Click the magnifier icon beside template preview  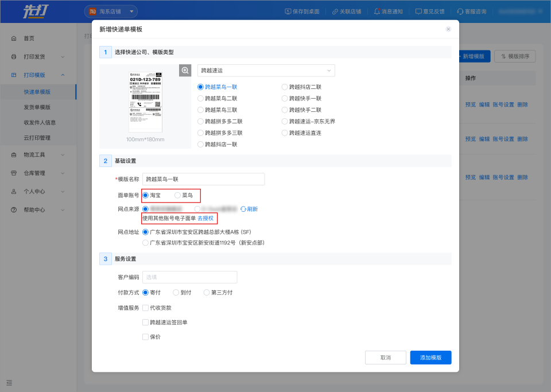click(x=185, y=70)
